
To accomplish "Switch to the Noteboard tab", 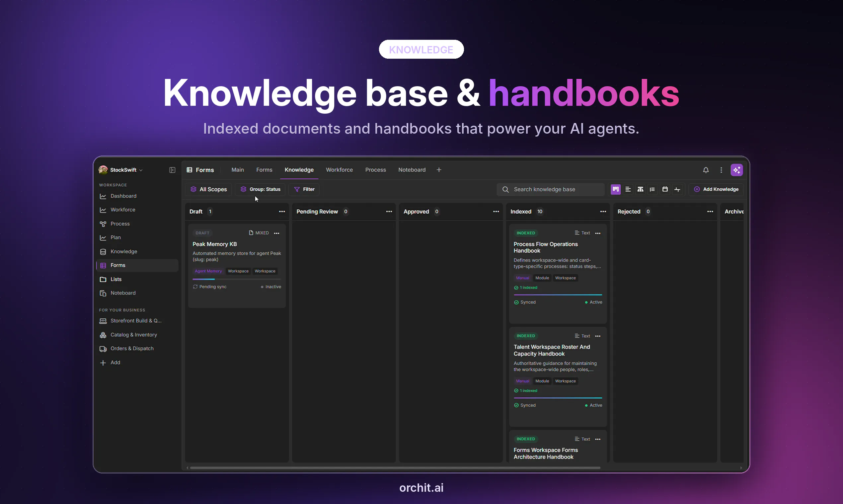I will 412,170.
